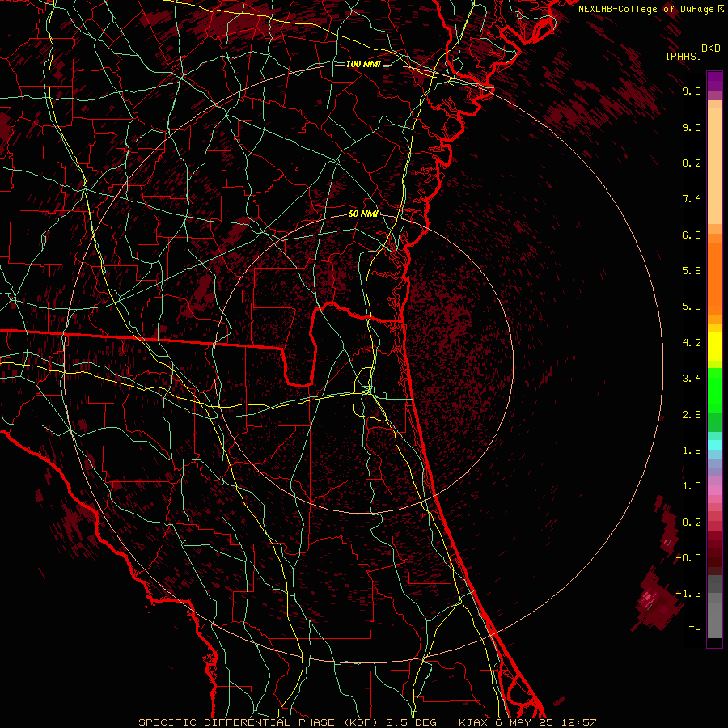
Task: Select the 3.4 scale value
Action: pyautogui.click(x=692, y=379)
